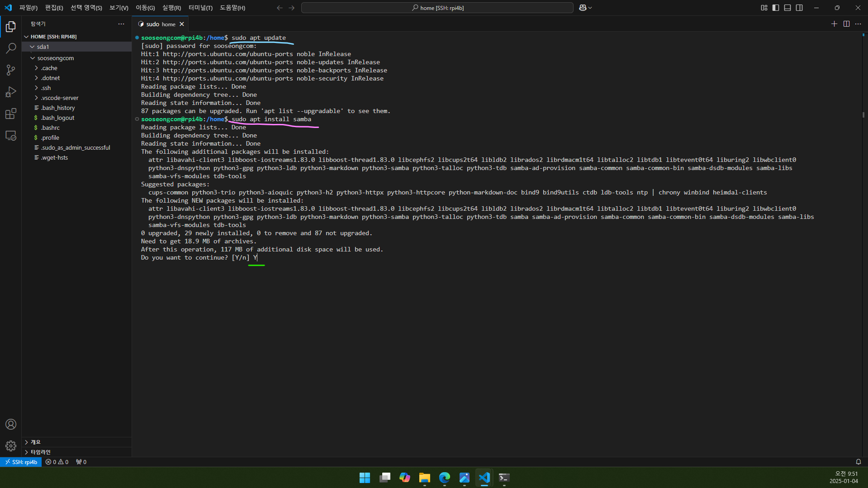Open .bash_logout file
The height and width of the screenshot is (488, 868).
pos(76,118)
